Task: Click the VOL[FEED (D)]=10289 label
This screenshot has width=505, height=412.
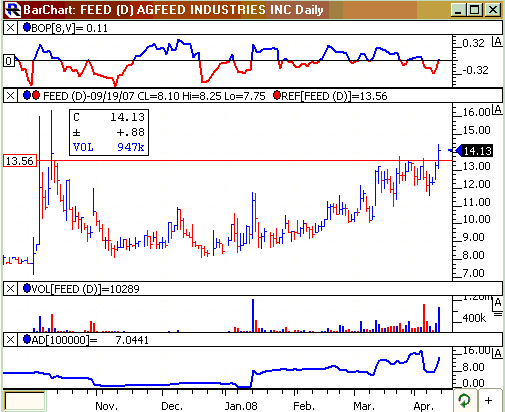Action: pos(85,289)
